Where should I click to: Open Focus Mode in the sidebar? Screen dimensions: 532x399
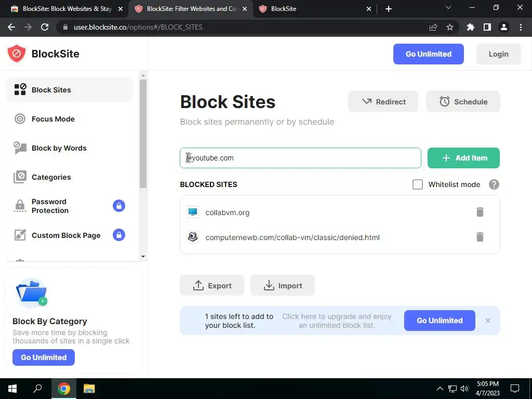[69, 119]
